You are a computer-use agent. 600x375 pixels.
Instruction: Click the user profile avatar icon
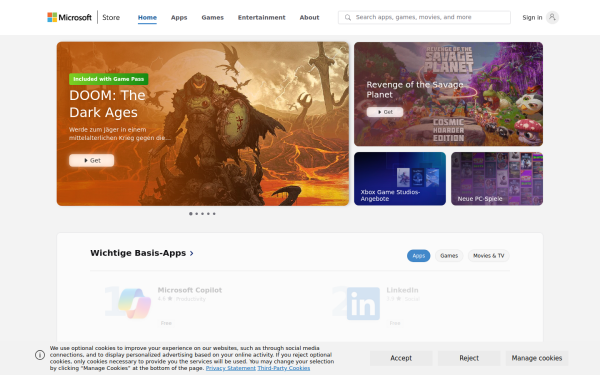click(552, 17)
